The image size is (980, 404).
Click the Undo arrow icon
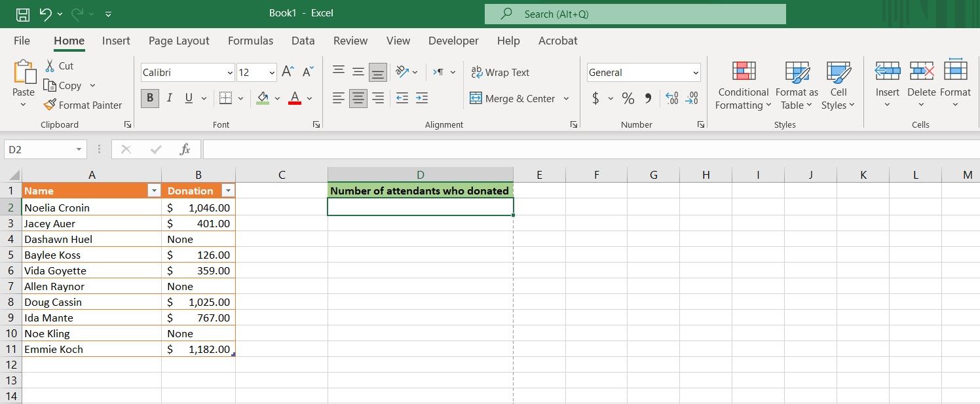tap(45, 14)
